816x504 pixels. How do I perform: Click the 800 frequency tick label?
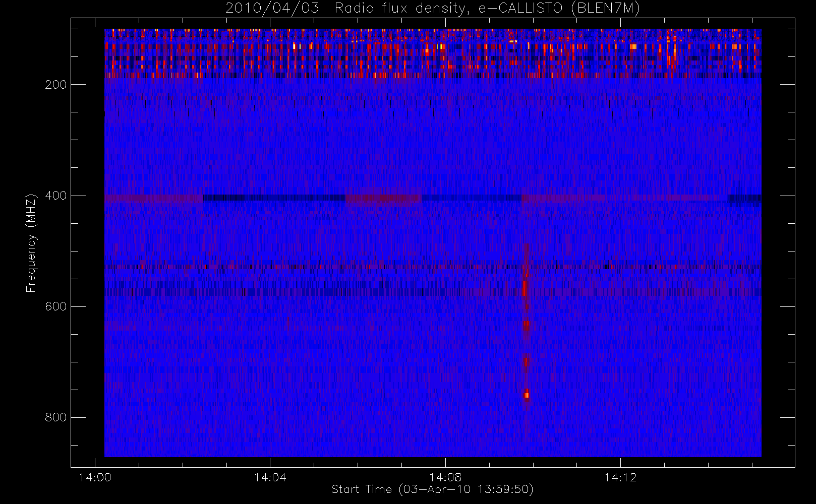pyautogui.click(x=55, y=417)
